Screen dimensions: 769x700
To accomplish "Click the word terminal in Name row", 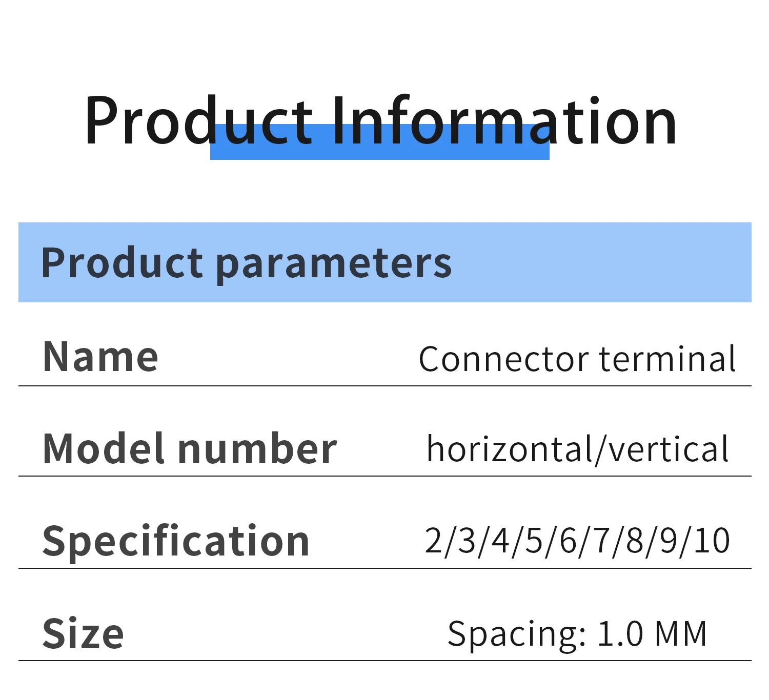I will (x=667, y=359).
